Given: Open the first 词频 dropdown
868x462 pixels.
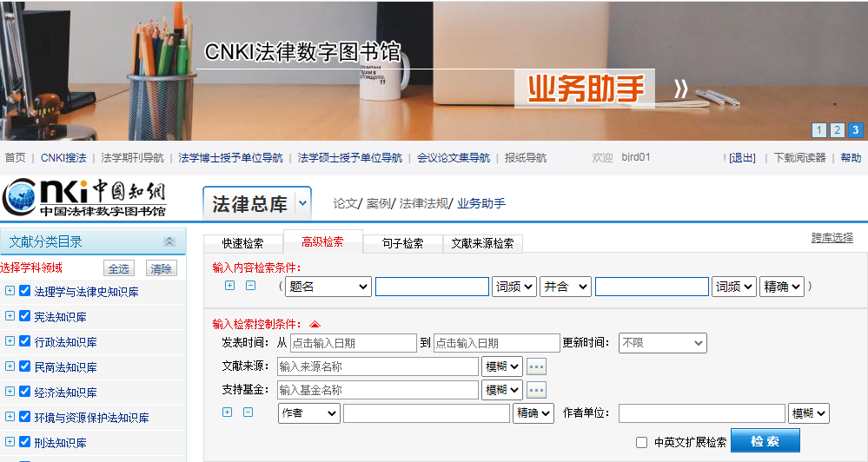Looking at the screenshot, I should coord(514,287).
